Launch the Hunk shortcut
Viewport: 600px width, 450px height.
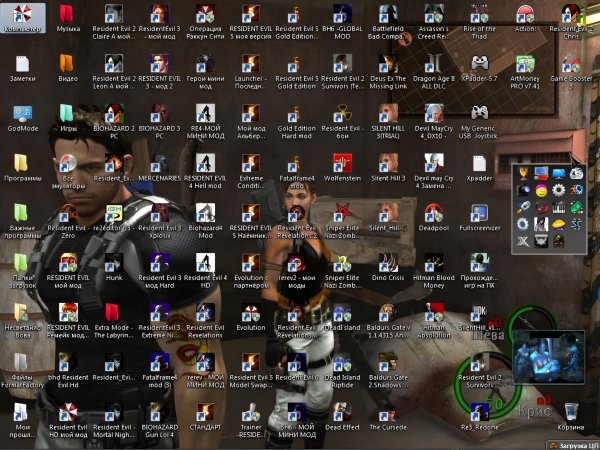pyautogui.click(x=114, y=267)
